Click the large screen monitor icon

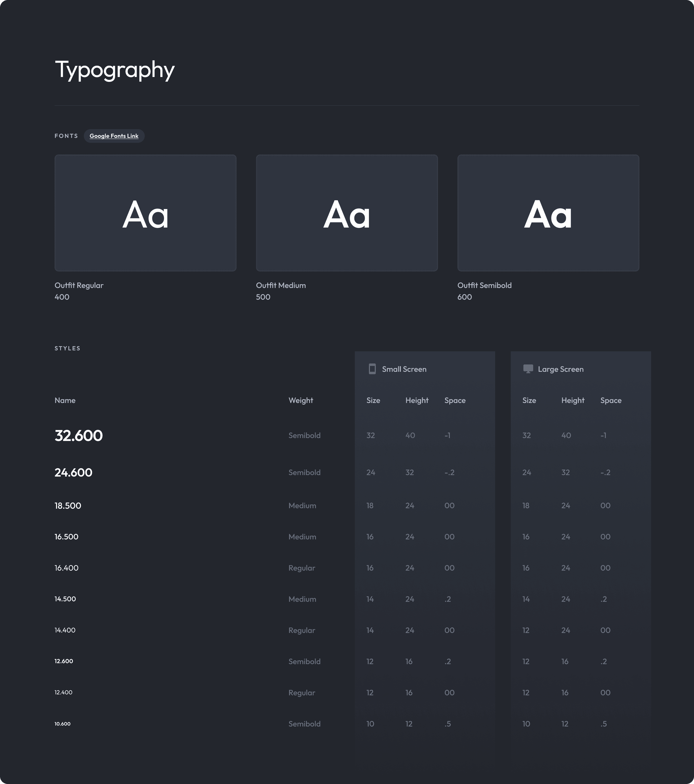coord(528,369)
